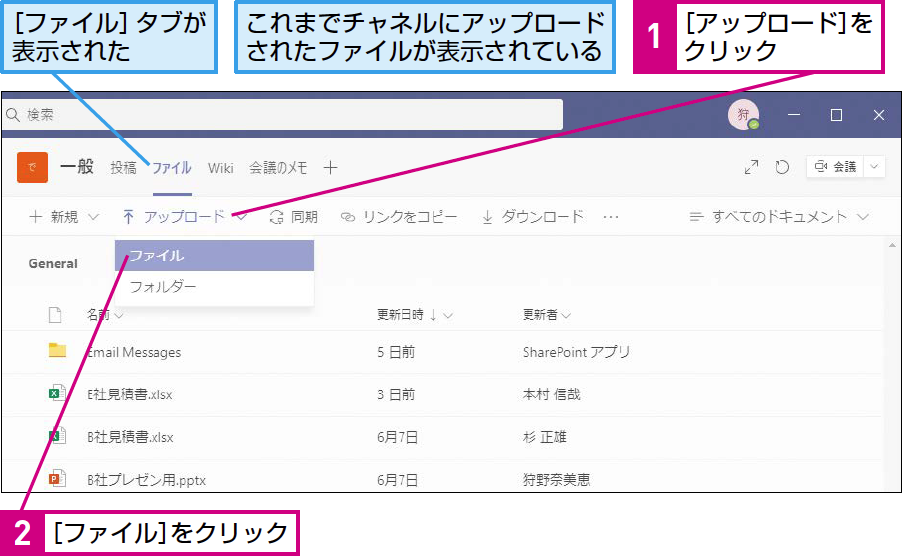This screenshot has height=556, width=902.
Task: Sort by 更新者 column header
Action: point(546,315)
